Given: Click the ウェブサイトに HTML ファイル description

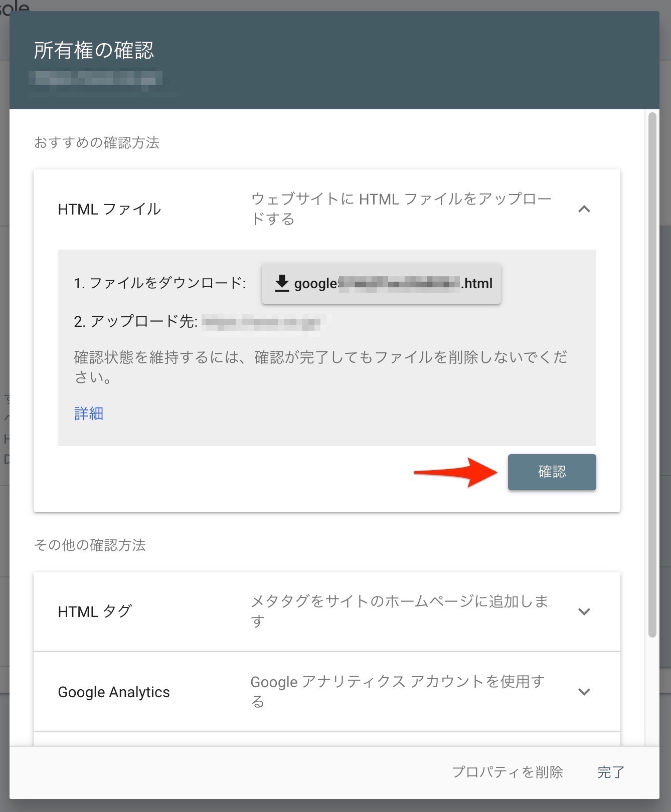Looking at the screenshot, I should pyautogui.click(x=401, y=209).
